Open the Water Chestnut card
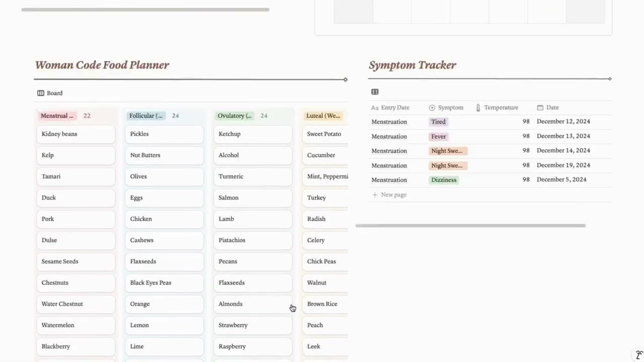This screenshot has height=362, width=644. (x=76, y=304)
